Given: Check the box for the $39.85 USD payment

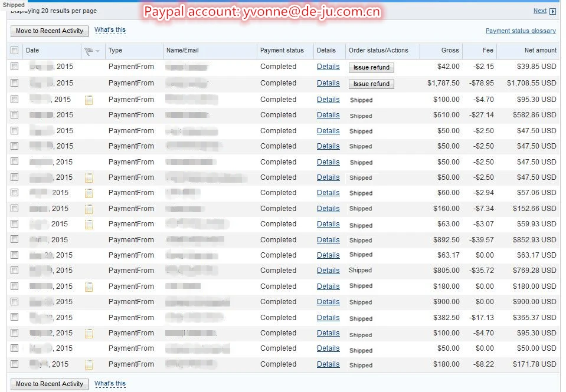Looking at the screenshot, I should (x=14, y=67).
